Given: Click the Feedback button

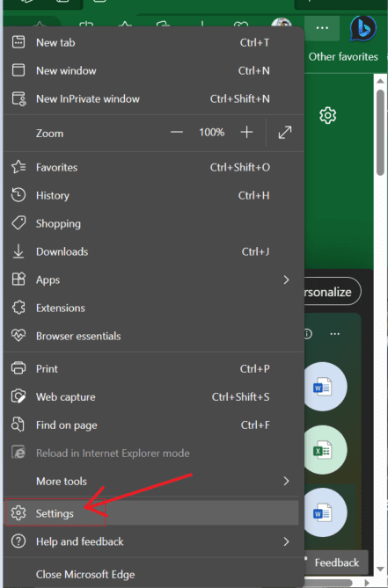Looking at the screenshot, I should [336, 563].
